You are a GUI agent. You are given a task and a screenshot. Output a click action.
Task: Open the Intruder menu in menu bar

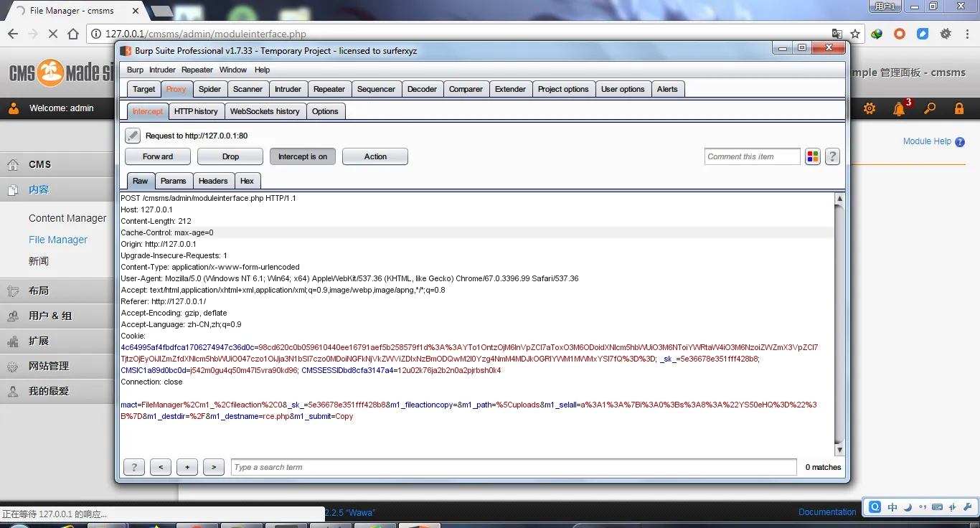tap(162, 70)
